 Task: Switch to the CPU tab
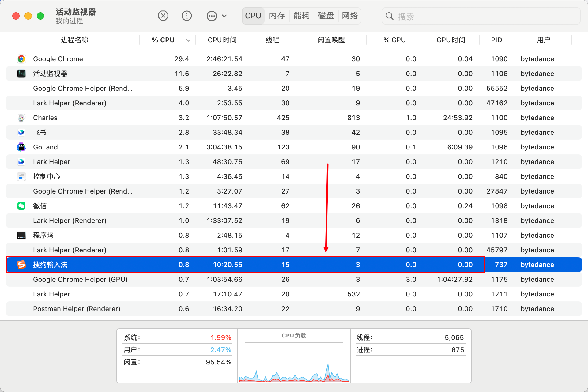pyautogui.click(x=253, y=16)
